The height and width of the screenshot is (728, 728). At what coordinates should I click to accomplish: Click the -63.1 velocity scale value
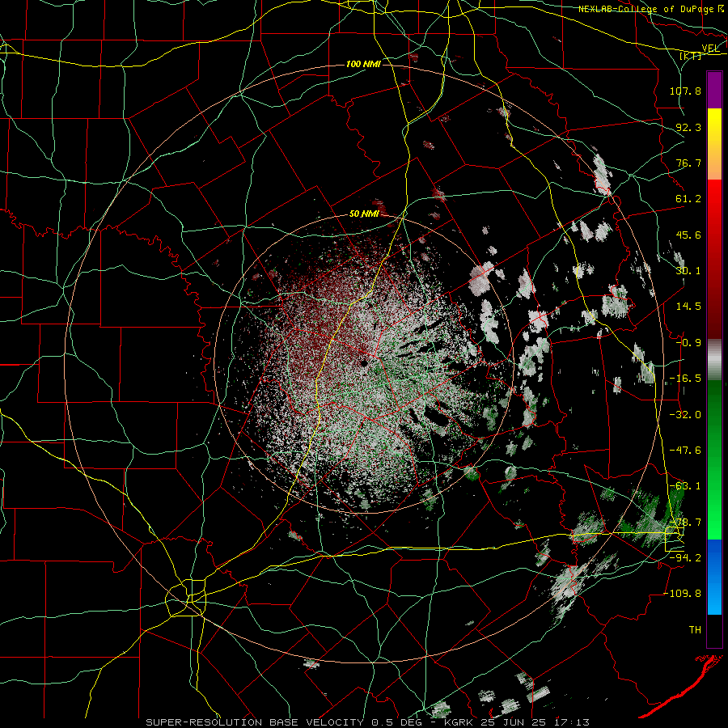685,486
